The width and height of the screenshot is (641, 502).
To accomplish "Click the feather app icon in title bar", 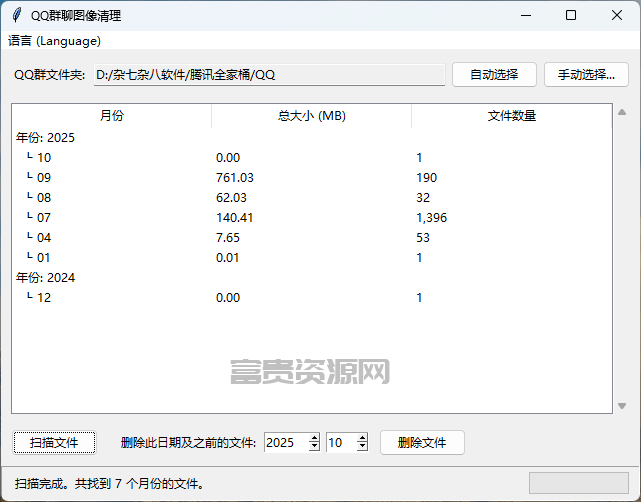I will [17, 15].
